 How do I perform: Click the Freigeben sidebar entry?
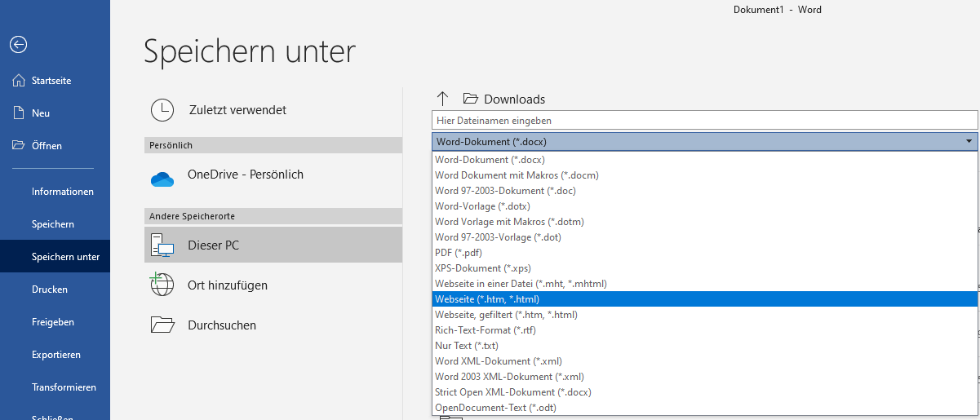pos(53,322)
